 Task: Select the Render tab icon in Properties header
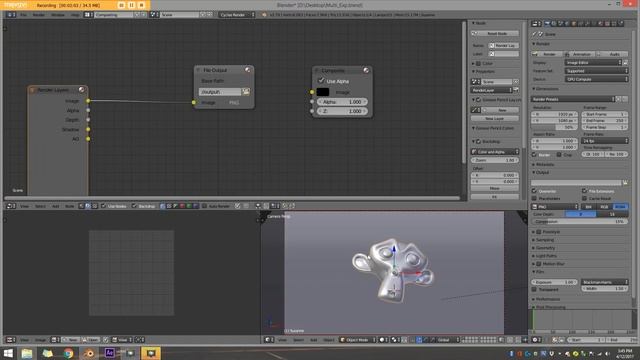tap(547, 24)
